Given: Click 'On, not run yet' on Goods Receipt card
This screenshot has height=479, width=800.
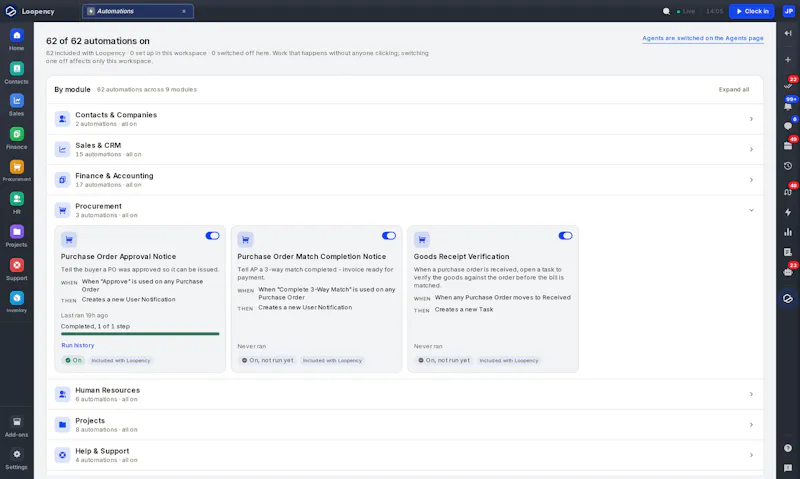Looking at the screenshot, I should pos(444,360).
